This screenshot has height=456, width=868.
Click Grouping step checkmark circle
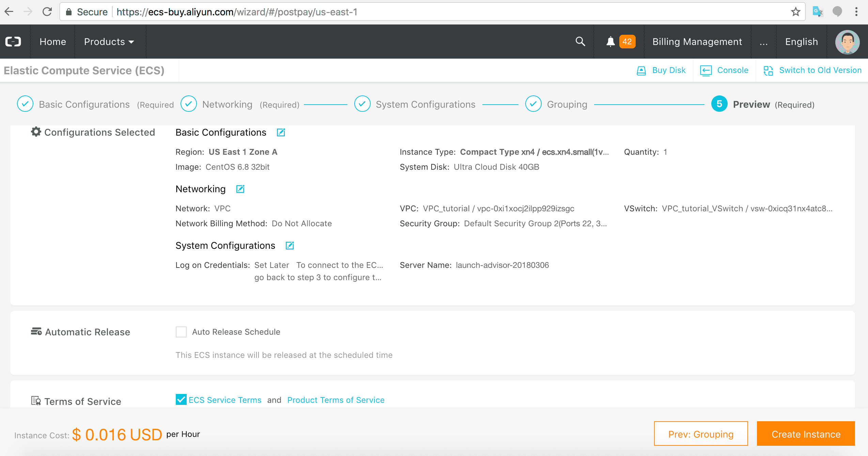click(x=533, y=104)
